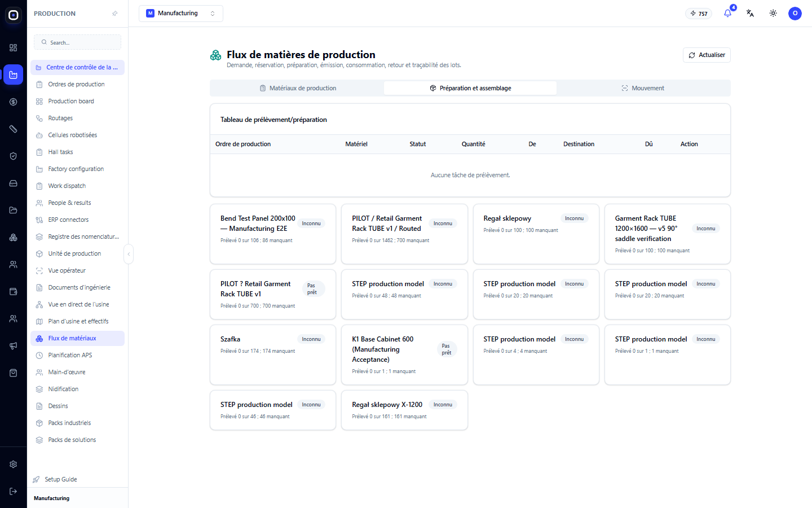Open the user avatar O menu
Image resolution: width=812 pixels, height=508 pixels.
tap(795, 14)
